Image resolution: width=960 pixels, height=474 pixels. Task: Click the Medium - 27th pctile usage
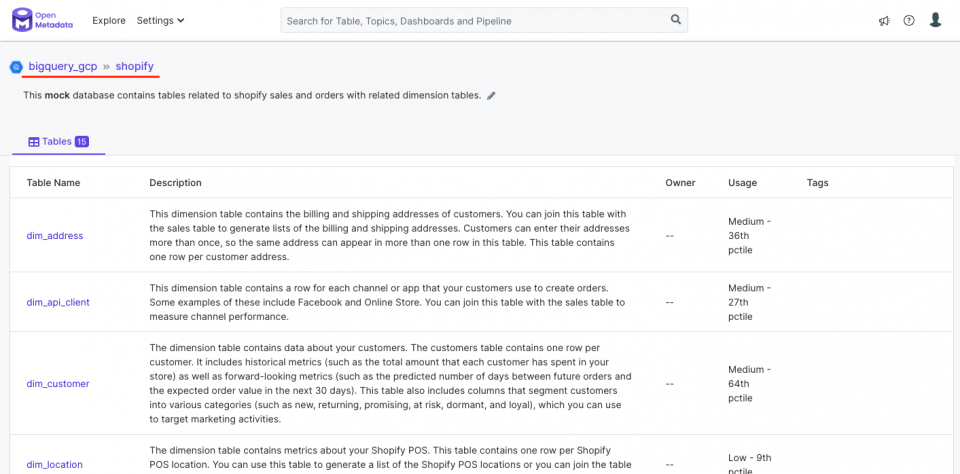click(x=749, y=302)
